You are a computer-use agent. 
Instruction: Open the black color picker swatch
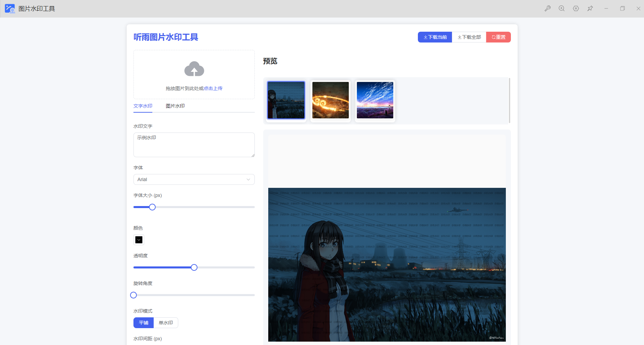click(139, 240)
